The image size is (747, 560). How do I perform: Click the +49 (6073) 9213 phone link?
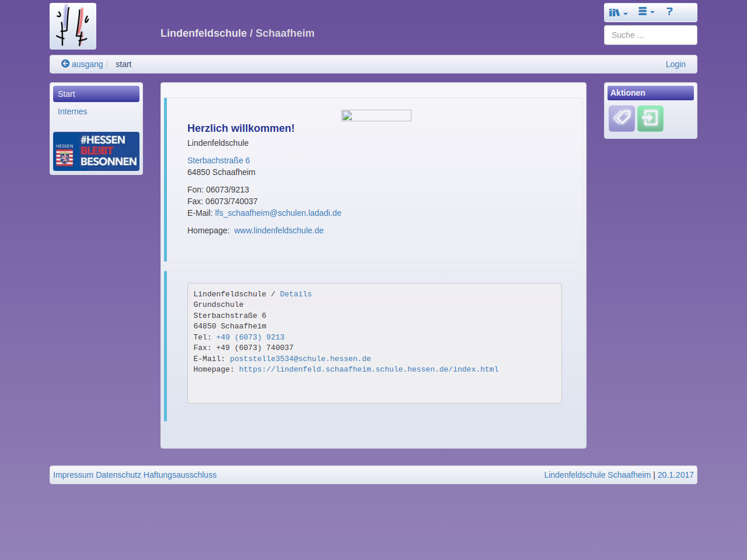(x=250, y=337)
